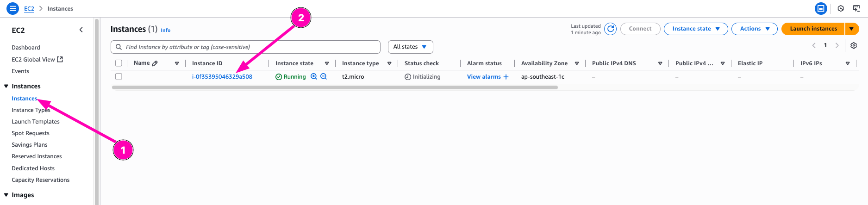868x205 pixels.
Task: Collapse the Instances section in sidebar
Action: [6, 87]
